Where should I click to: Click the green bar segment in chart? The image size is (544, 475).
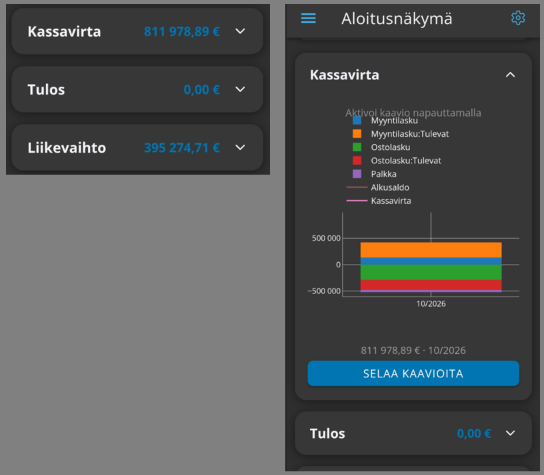click(x=431, y=272)
